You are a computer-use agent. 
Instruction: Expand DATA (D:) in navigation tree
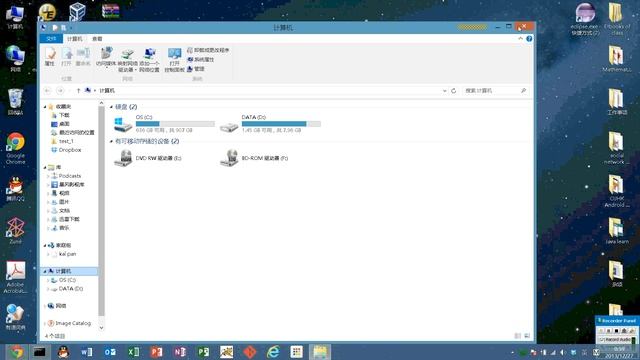[48, 289]
